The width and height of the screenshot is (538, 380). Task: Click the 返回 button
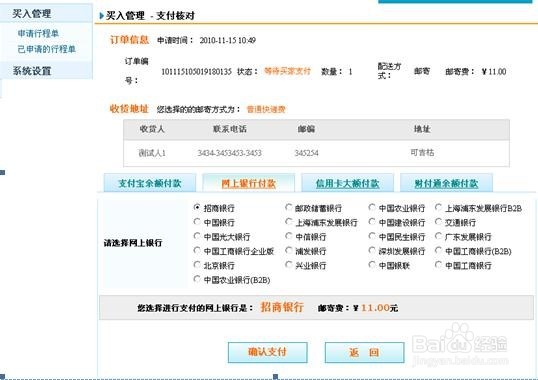pyautogui.click(x=364, y=352)
